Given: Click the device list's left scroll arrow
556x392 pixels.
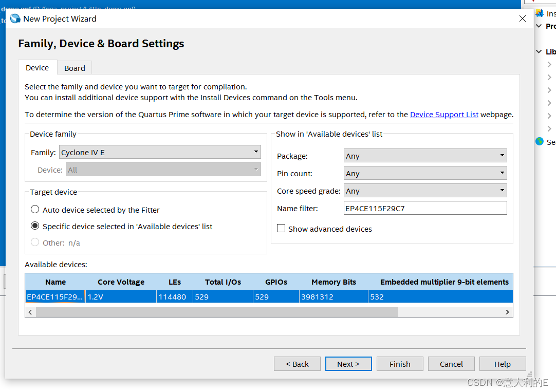Looking at the screenshot, I should click(30, 312).
